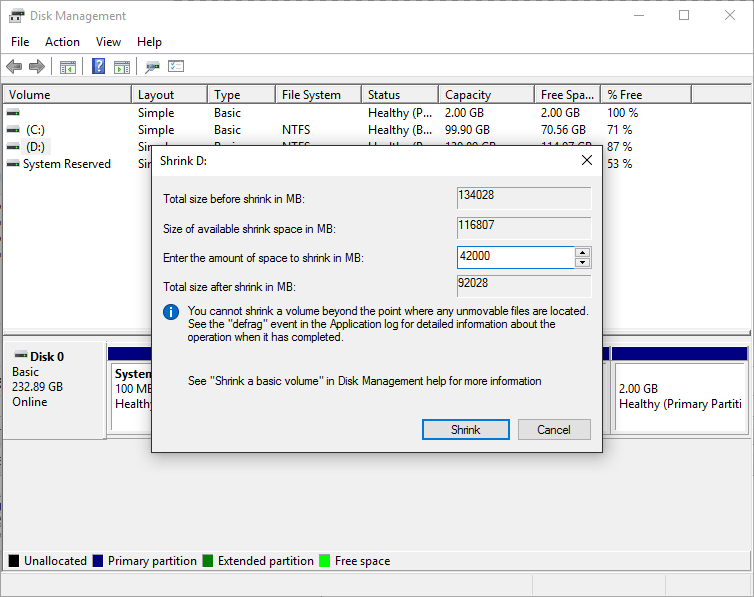Click the Unallocated black legend swatch
Screen dimensions: 754x597
pos(14,560)
